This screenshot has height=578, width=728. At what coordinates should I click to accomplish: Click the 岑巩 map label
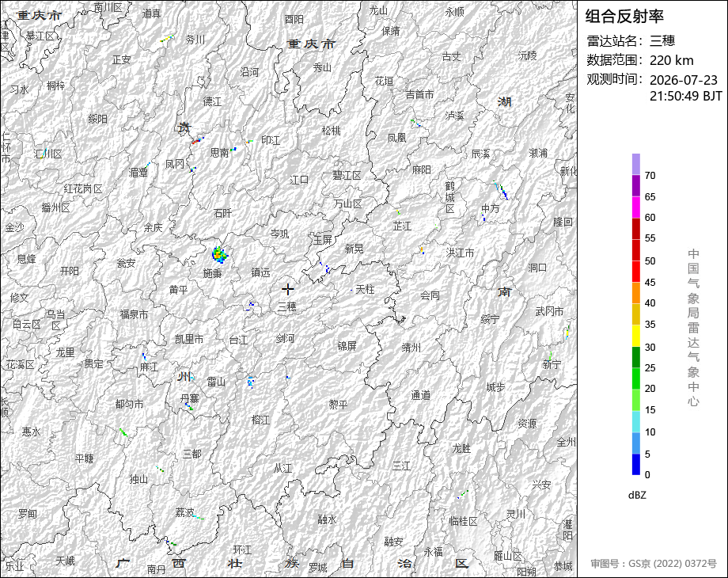(279, 234)
